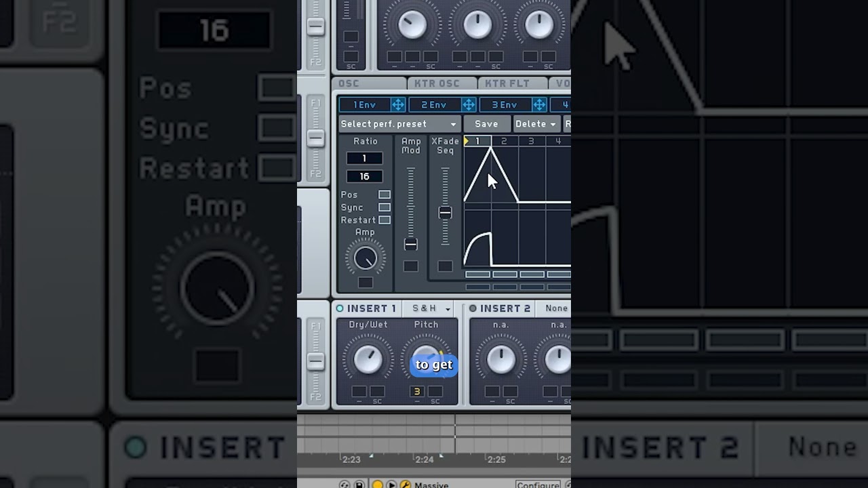
Task: Select performer step 1 header
Action: (477, 141)
